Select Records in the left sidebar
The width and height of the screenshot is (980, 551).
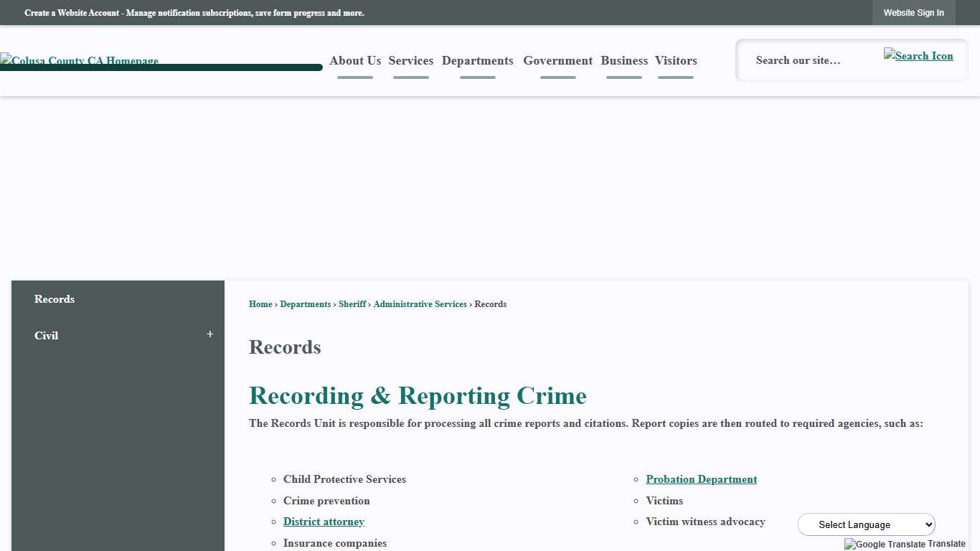coord(54,299)
